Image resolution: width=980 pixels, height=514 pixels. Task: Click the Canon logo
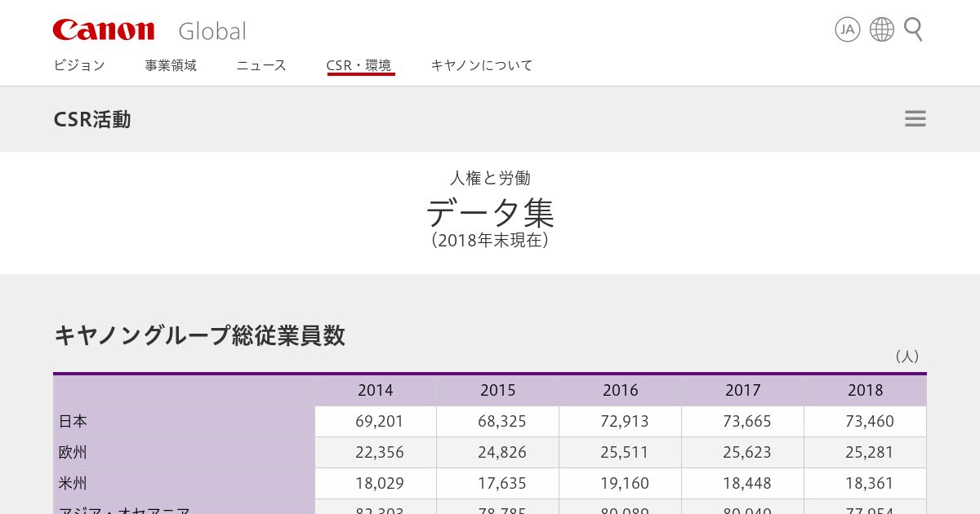tap(103, 30)
